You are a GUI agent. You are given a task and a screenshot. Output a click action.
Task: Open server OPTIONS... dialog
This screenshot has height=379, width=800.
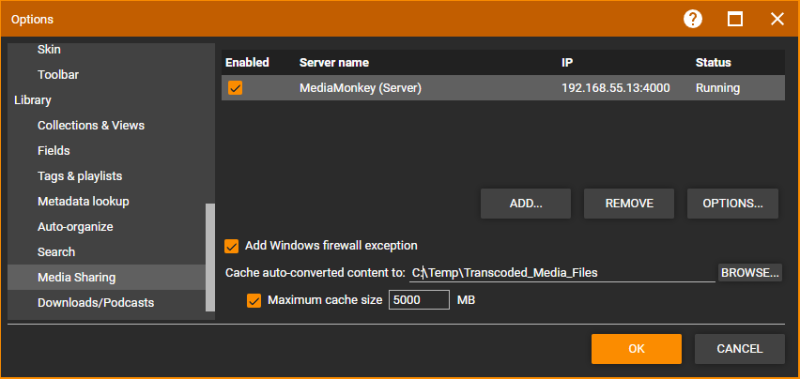tap(733, 204)
